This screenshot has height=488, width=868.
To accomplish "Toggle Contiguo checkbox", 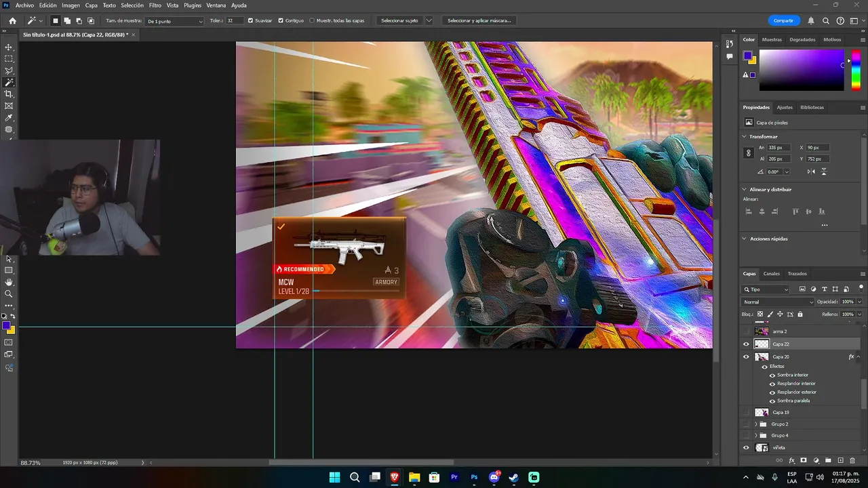I will (281, 20).
